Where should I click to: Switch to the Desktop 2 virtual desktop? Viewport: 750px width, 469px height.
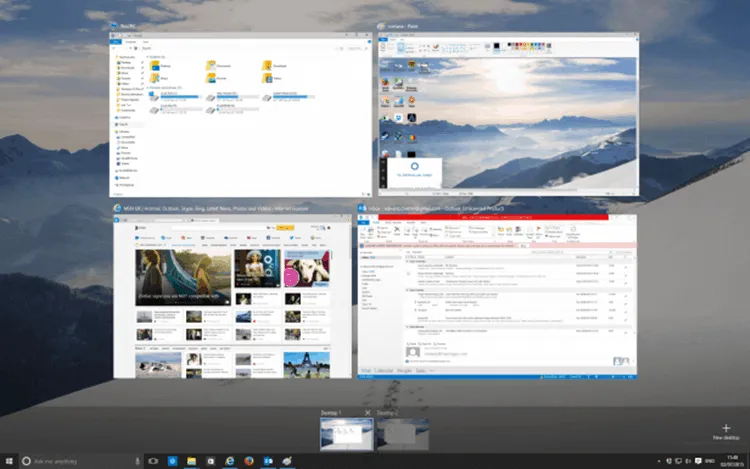(402, 434)
